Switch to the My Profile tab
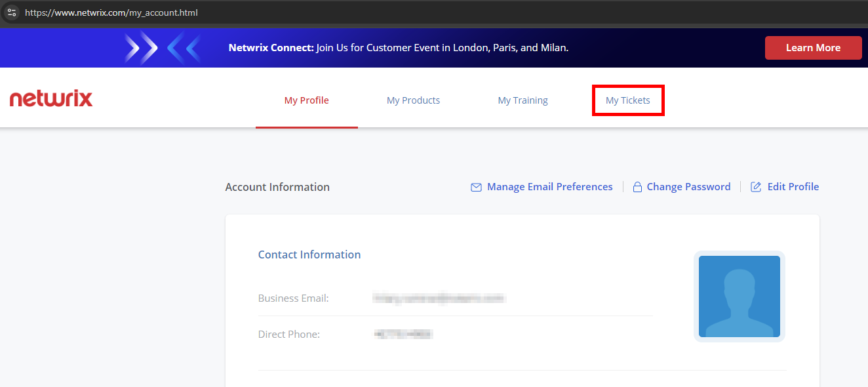868x387 pixels. (306, 100)
